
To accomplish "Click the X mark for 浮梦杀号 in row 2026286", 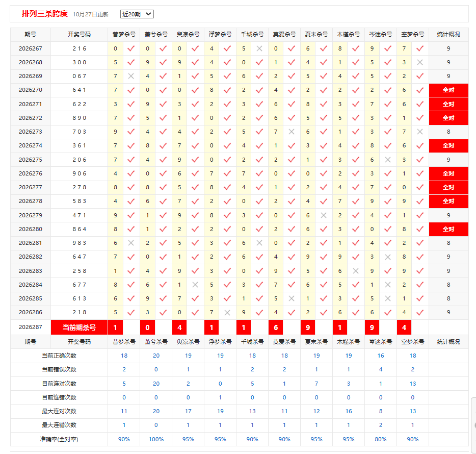I will tap(227, 312).
